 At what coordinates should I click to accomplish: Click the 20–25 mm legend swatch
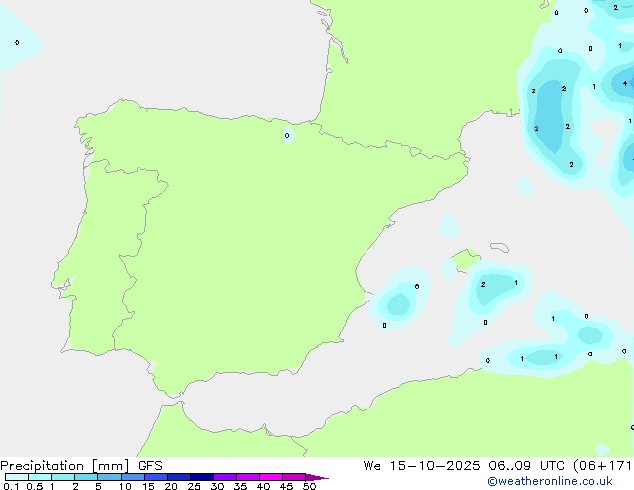click(x=179, y=477)
